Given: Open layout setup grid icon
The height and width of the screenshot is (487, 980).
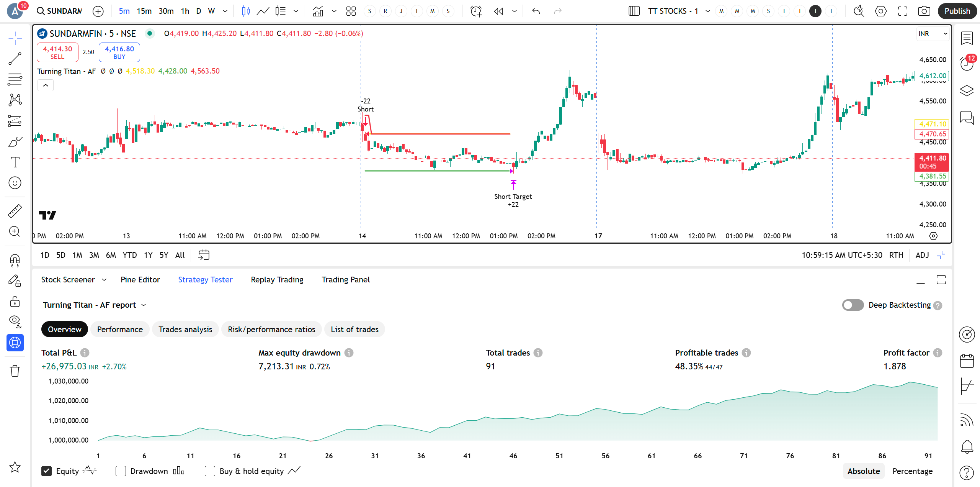Looking at the screenshot, I should click(x=351, y=11).
